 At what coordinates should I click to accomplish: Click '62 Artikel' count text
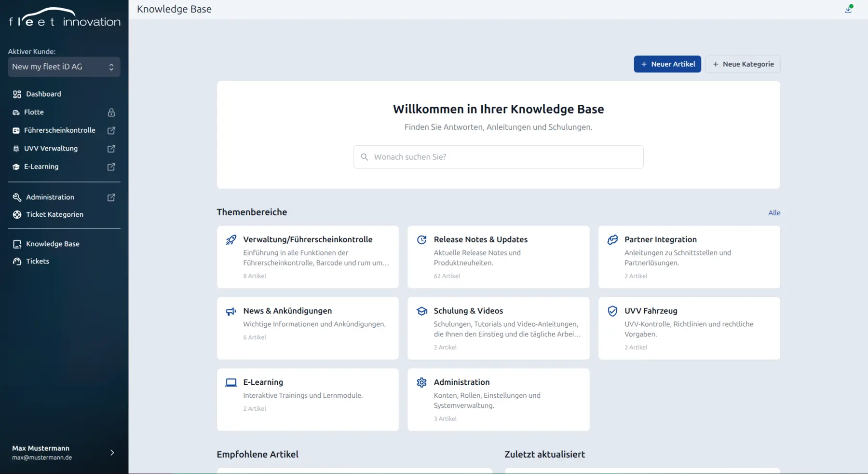coord(447,276)
